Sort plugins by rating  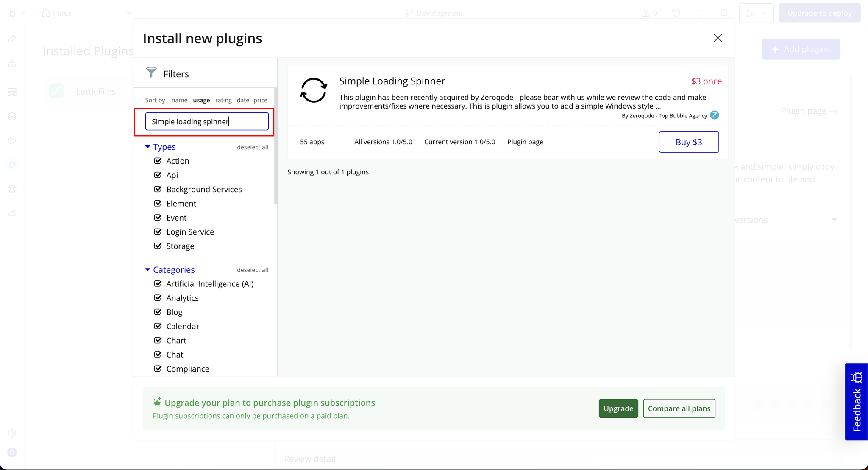(223, 100)
